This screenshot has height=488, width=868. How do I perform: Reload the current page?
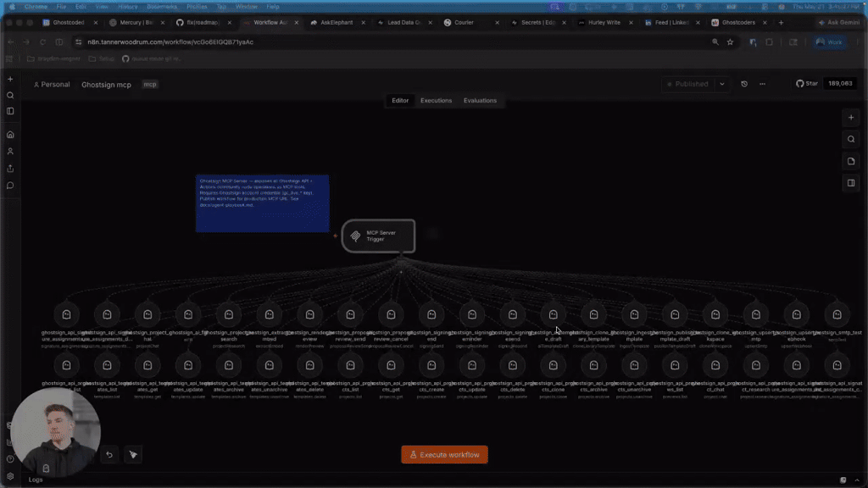[42, 42]
